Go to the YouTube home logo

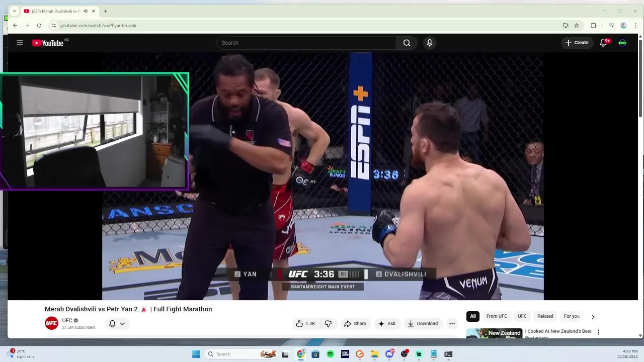coord(48,43)
